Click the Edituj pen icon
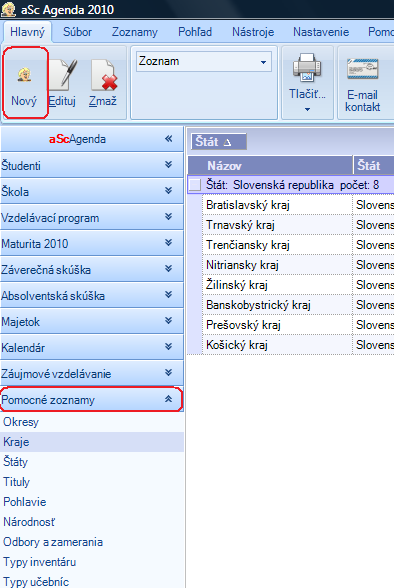This screenshot has width=394, height=588. pyautogui.click(x=64, y=75)
